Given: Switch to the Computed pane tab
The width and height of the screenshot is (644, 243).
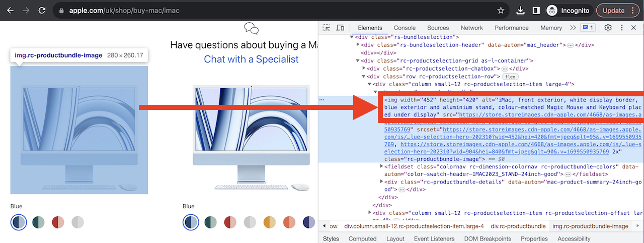Looking at the screenshot, I should click(x=362, y=238).
